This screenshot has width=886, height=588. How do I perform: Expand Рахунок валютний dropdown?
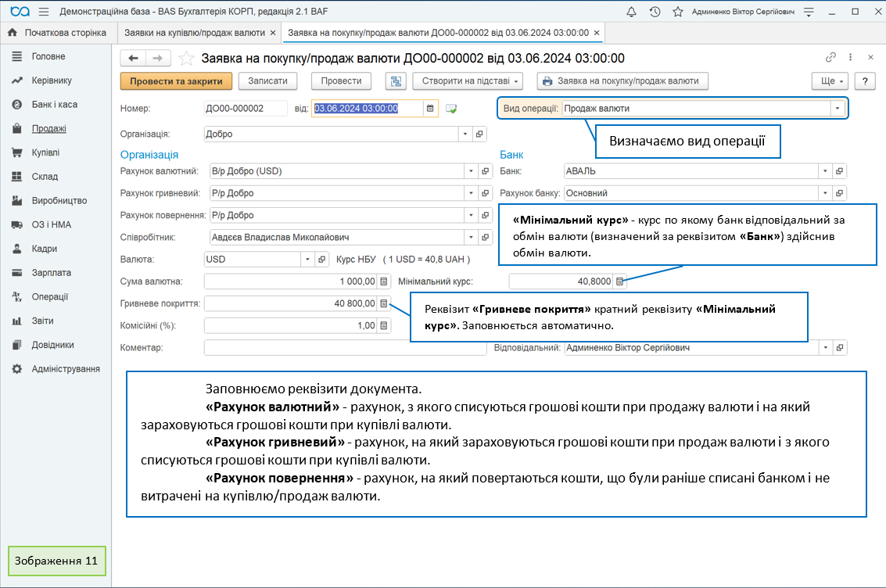coord(471,171)
